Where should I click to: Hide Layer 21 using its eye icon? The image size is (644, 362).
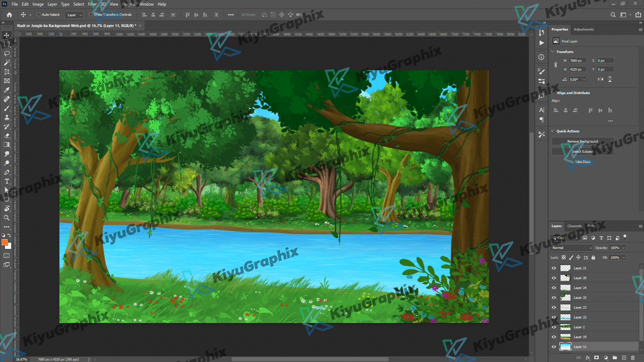coord(554,268)
